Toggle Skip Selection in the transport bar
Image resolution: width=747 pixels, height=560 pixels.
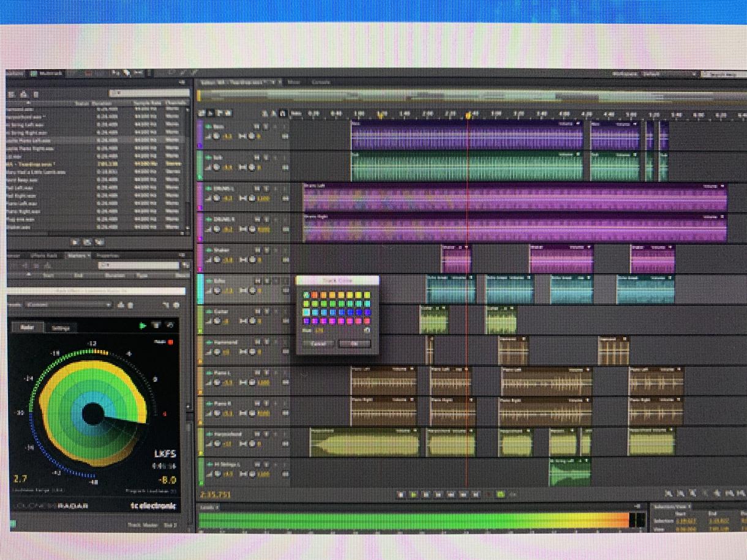pos(512,495)
